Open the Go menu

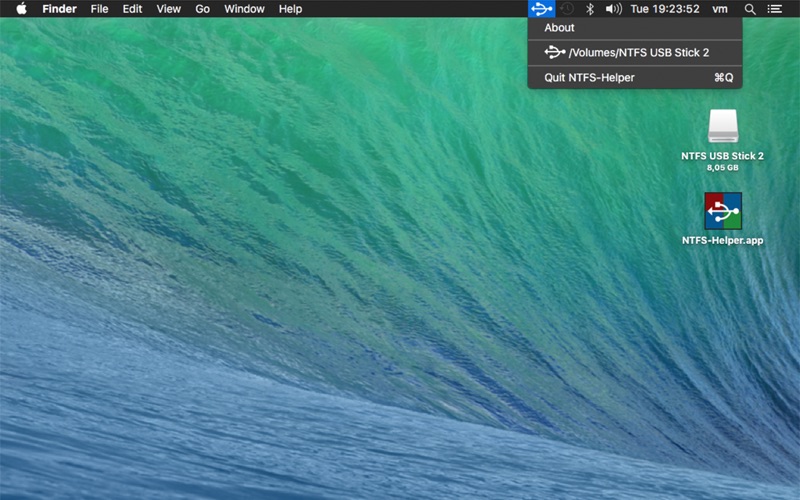click(x=202, y=9)
